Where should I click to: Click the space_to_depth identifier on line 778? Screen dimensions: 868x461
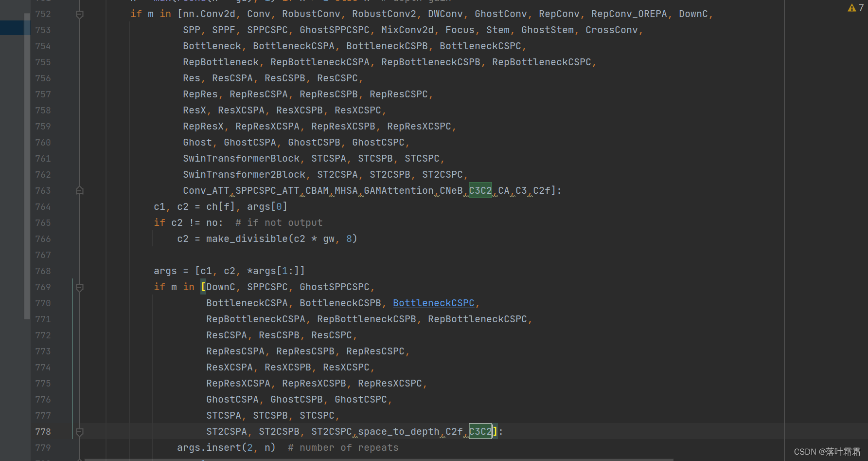399,431
